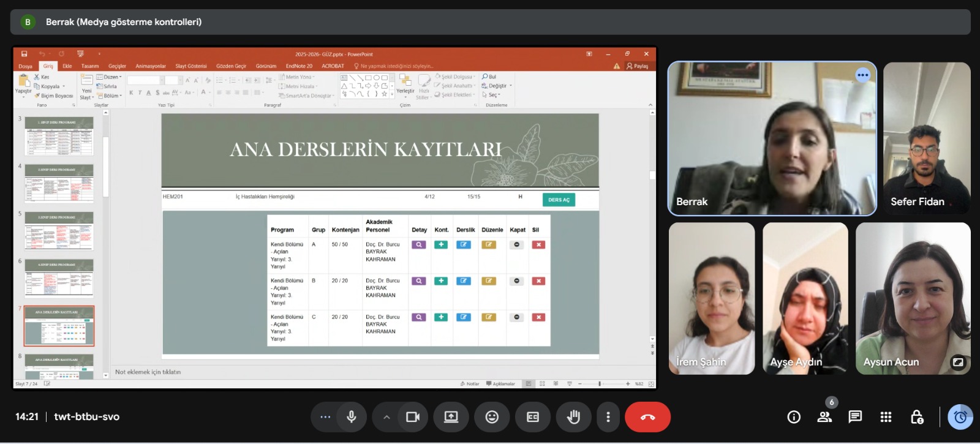Click the PowerPoint zoom slider
Viewport: 980px width, 444px height.
click(x=600, y=384)
